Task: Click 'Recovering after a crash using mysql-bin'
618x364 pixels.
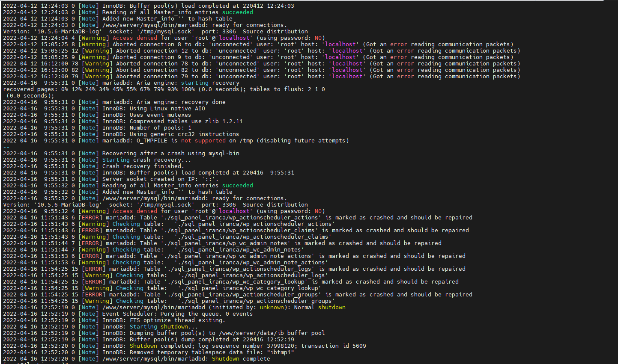Action: [170, 154]
